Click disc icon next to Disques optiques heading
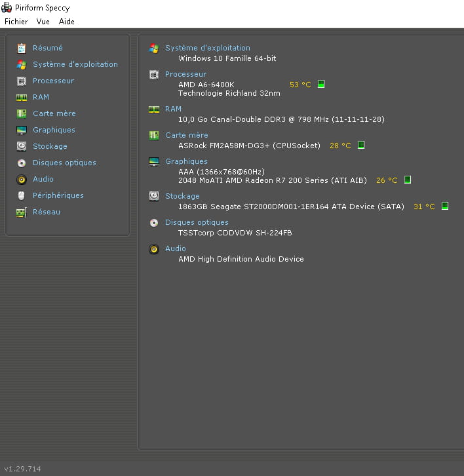 [x=154, y=223]
